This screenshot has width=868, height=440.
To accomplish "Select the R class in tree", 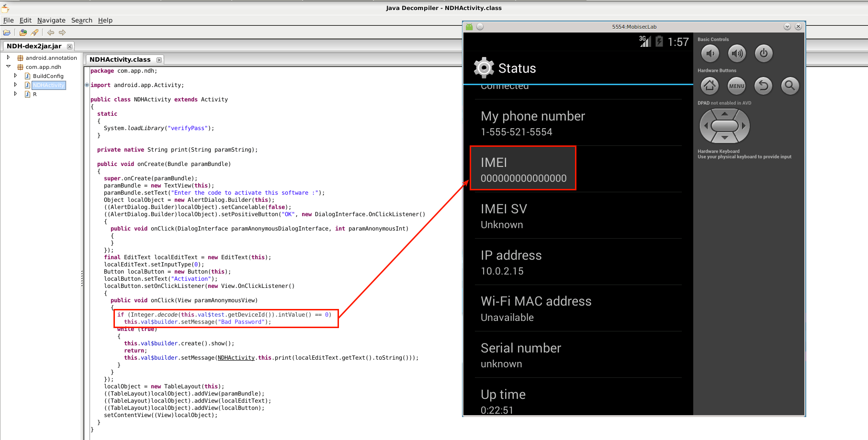I will click(x=34, y=94).
